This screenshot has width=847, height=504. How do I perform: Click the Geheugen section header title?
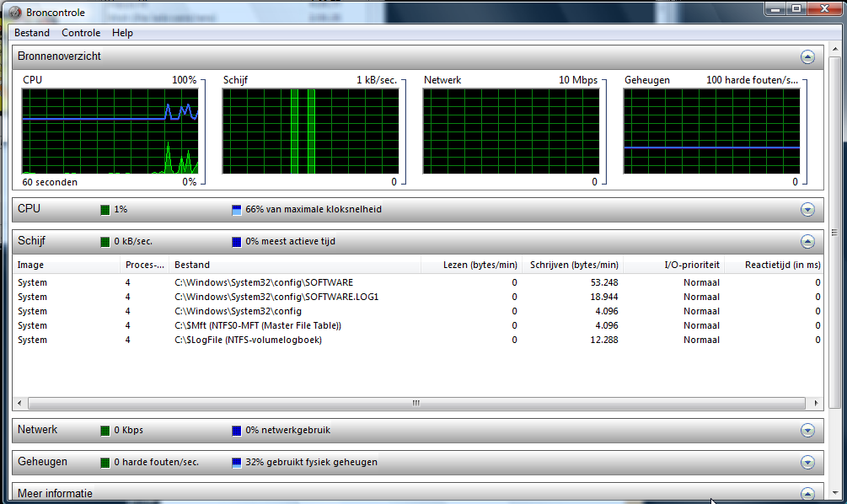coord(43,461)
